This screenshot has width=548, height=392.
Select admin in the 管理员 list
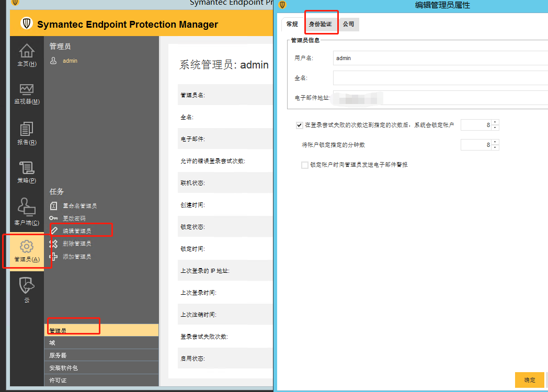(70, 61)
